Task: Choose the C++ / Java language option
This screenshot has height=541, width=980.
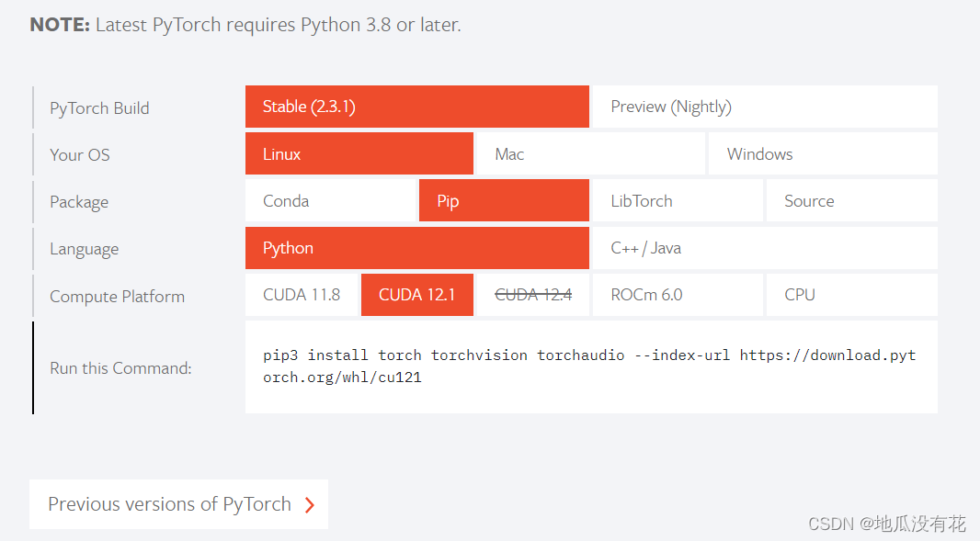Action: click(763, 248)
